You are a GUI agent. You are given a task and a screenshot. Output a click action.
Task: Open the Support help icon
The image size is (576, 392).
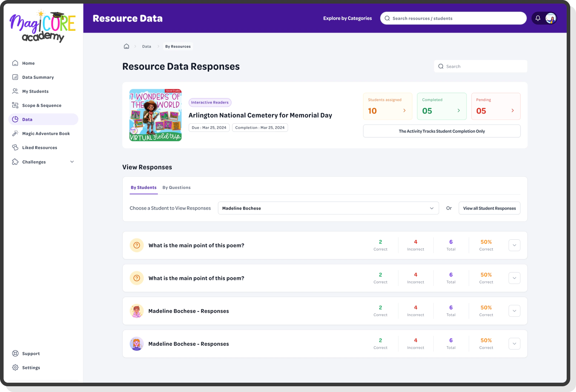(x=15, y=353)
